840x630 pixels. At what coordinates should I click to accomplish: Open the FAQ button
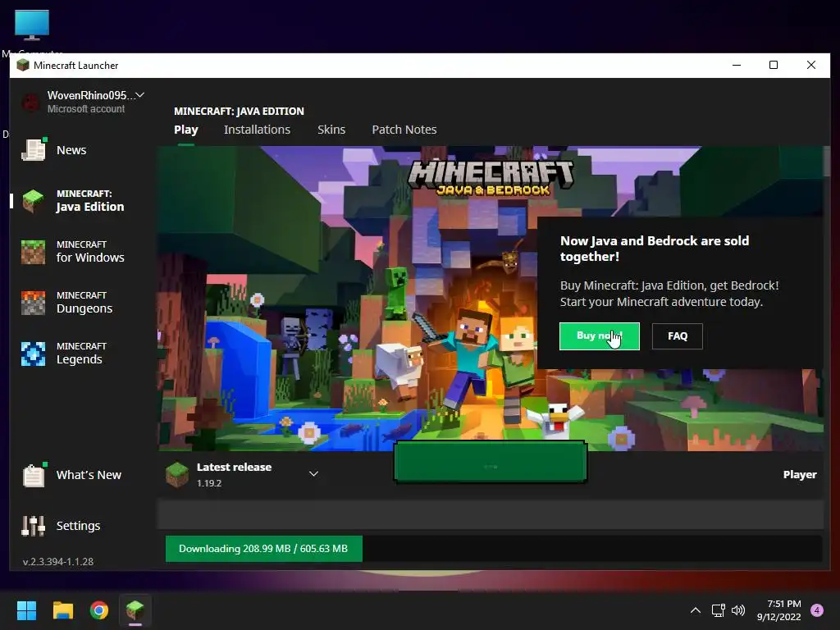[677, 336]
